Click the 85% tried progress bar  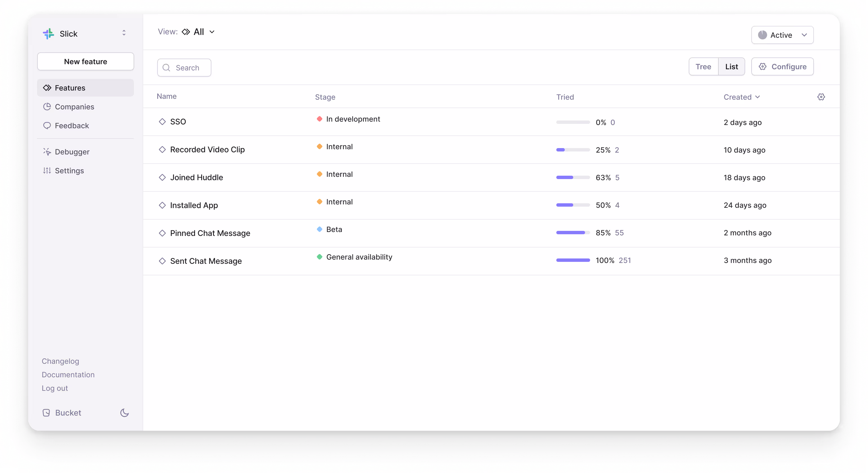click(573, 233)
